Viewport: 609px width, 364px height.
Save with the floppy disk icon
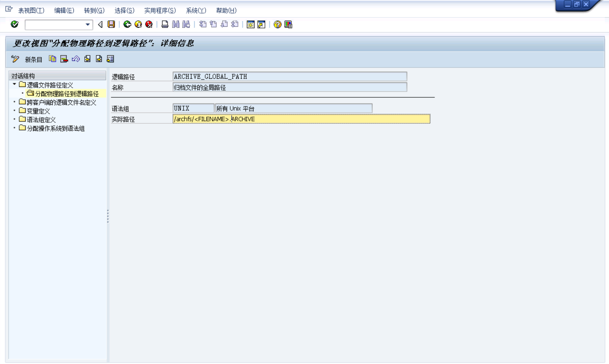pyautogui.click(x=111, y=24)
